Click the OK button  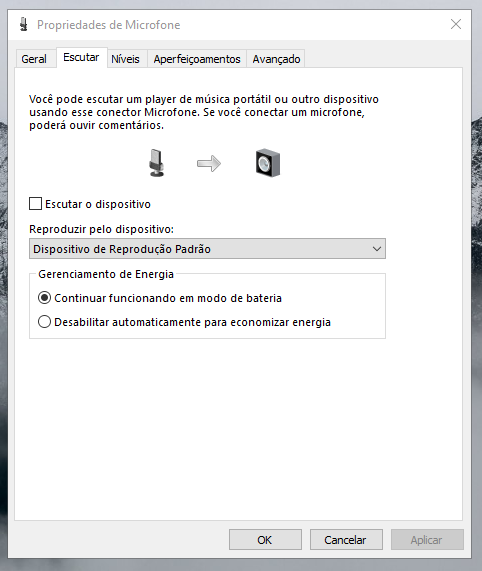coord(265,539)
